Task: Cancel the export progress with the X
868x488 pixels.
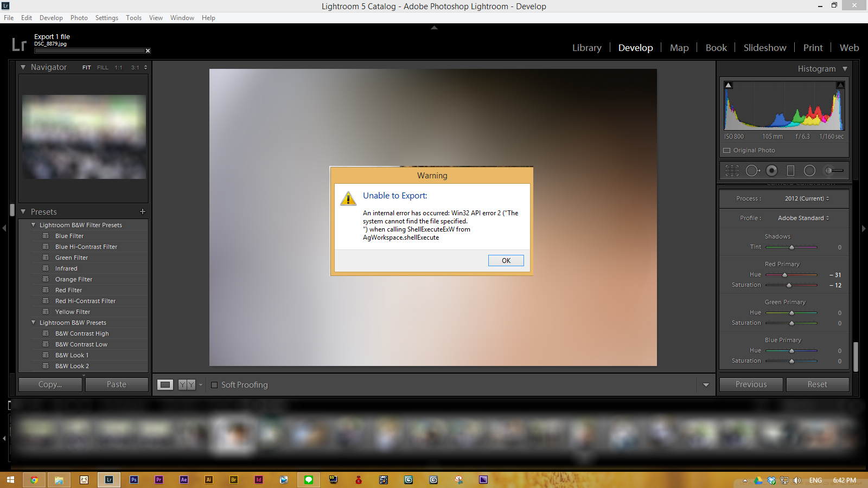Action: tap(148, 51)
